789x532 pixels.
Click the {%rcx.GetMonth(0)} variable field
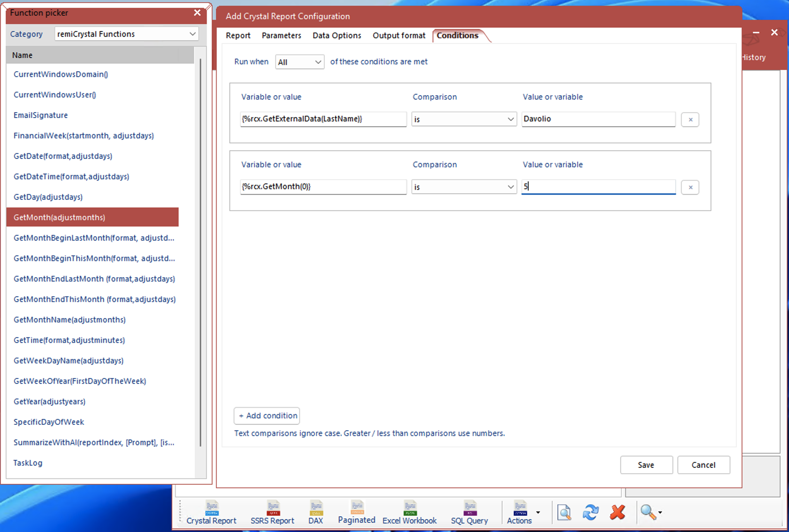(x=323, y=187)
